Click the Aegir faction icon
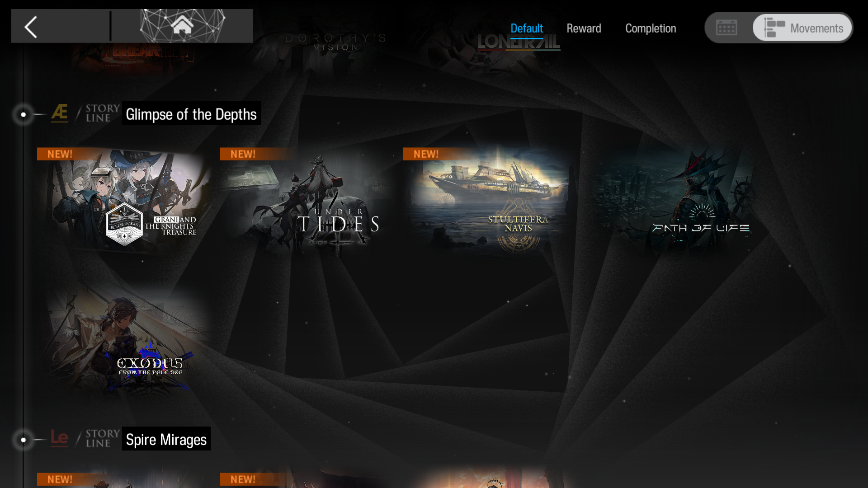 pyautogui.click(x=60, y=113)
